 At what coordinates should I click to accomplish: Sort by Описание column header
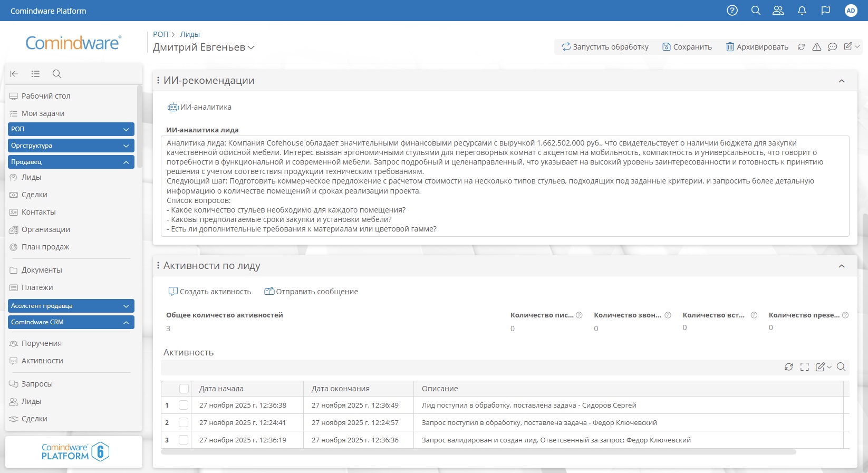(x=629, y=389)
